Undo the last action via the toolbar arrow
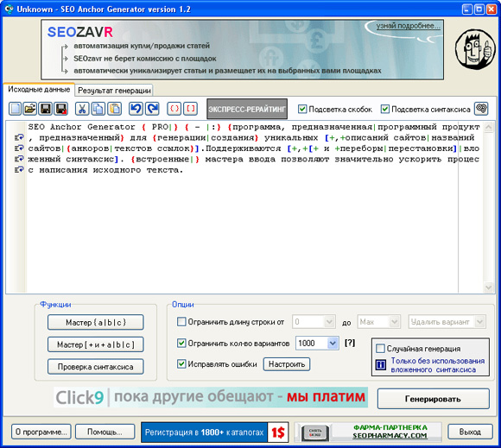501x448 pixels. pos(136,109)
